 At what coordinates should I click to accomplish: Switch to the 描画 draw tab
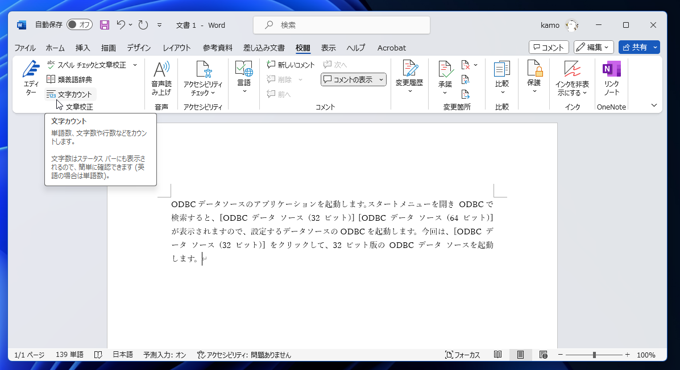tap(108, 48)
